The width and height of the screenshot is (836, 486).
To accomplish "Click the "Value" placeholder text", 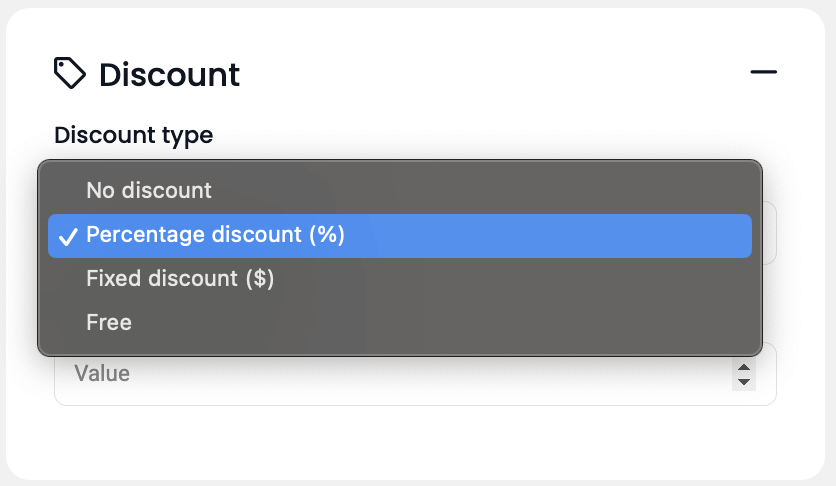I will tap(102, 375).
